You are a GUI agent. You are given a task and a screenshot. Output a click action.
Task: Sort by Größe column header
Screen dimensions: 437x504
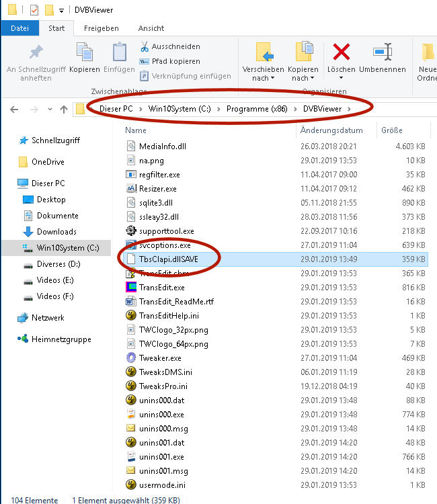(392, 130)
